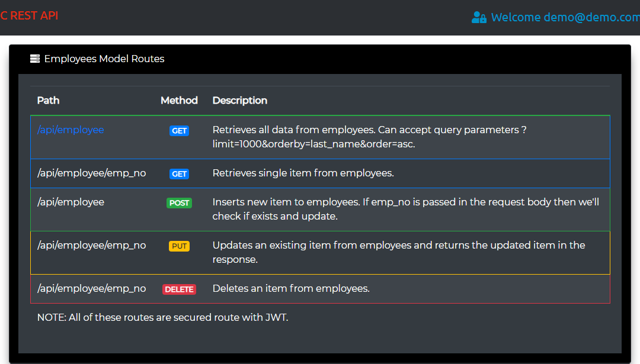This screenshot has width=640, height=364.
Task: Select the /api/employee/emp_no path in the DELETE row
Action: [x=91, y=289]
